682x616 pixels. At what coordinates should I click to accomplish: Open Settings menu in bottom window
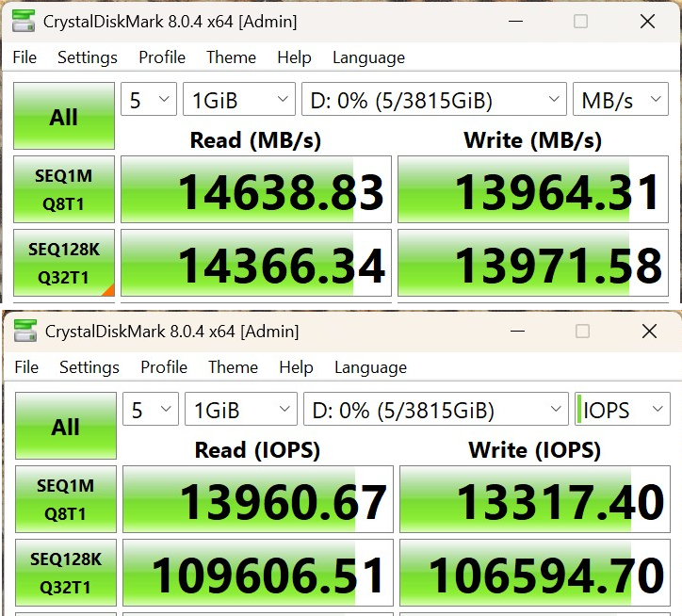click(89, 367)
